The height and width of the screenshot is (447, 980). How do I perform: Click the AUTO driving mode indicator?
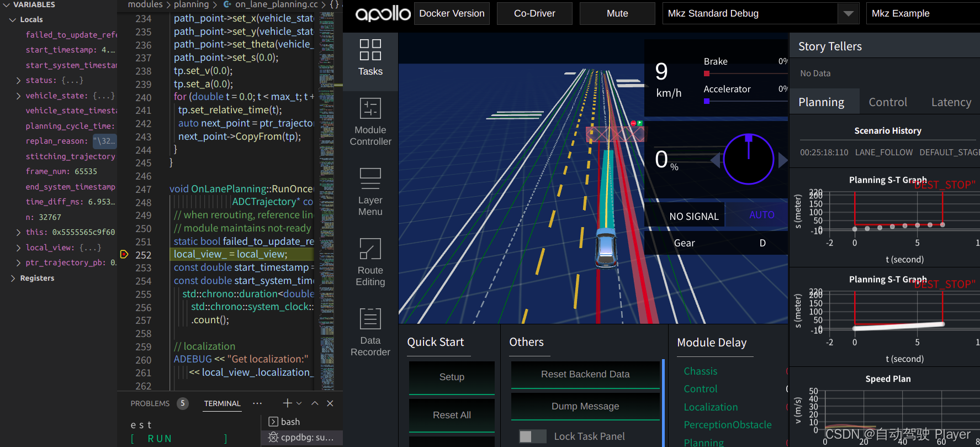click(761, 215)
